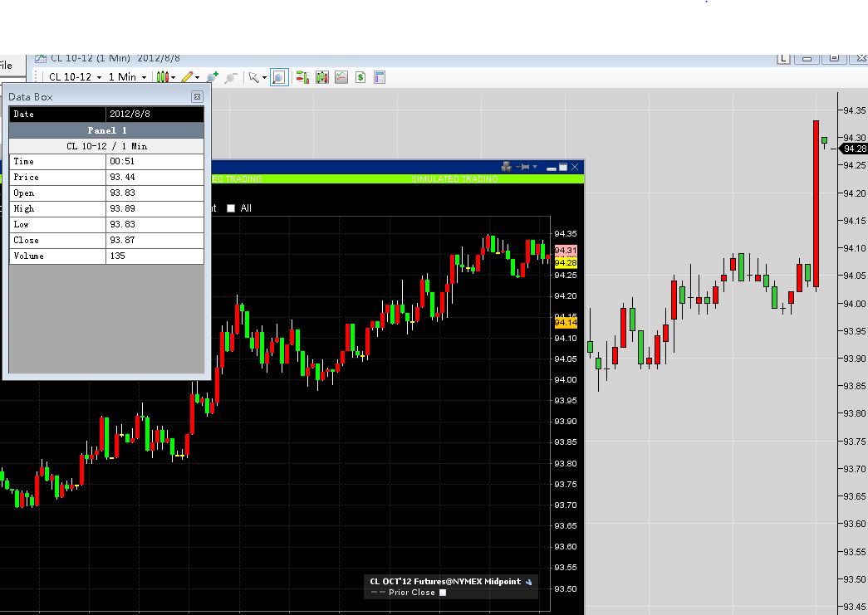This screenshot has height=615, width=868.
Task: Select the cursor pointer tool icon
Action: [x=253, y=77]
